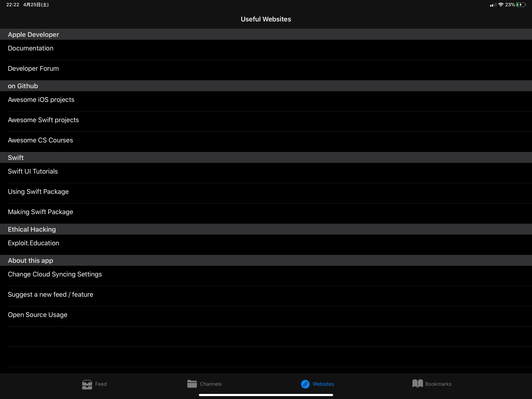Tap the battery charging icon
Image resolution: width=532 pixels, height=399 pixels.
521,4
